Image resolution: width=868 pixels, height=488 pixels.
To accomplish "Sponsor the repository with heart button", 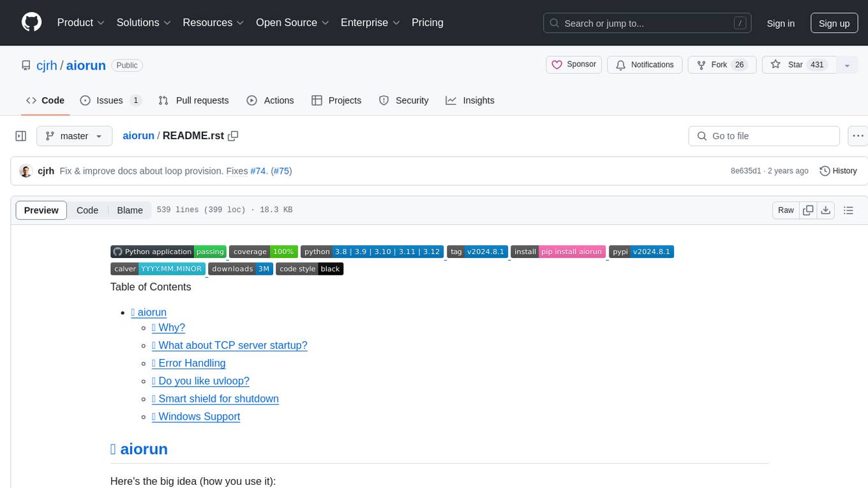I will [x=573, y=65].
